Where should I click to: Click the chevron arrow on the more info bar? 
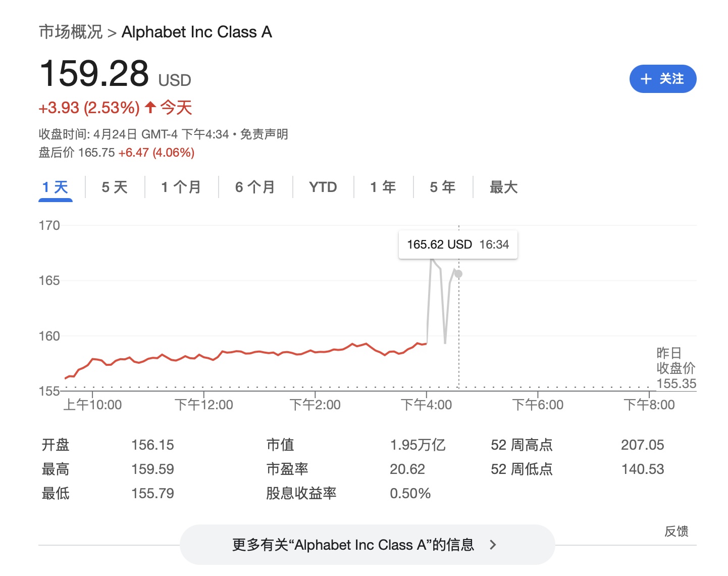493,545
